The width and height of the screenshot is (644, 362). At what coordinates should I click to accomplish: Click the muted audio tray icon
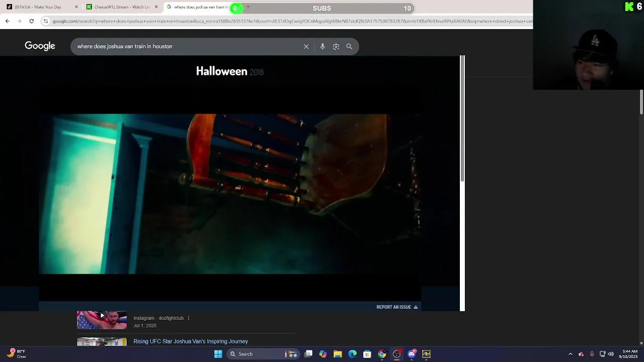[581, 354]
